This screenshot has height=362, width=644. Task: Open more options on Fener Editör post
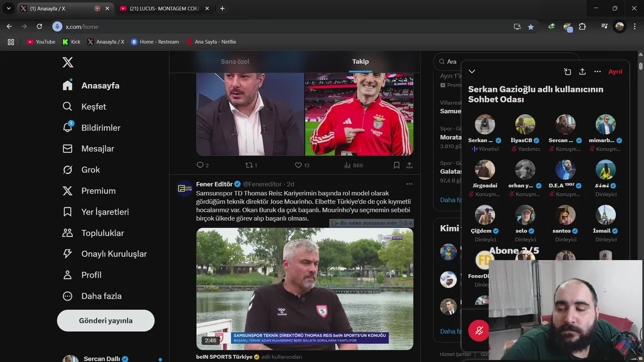click(410, 184)
